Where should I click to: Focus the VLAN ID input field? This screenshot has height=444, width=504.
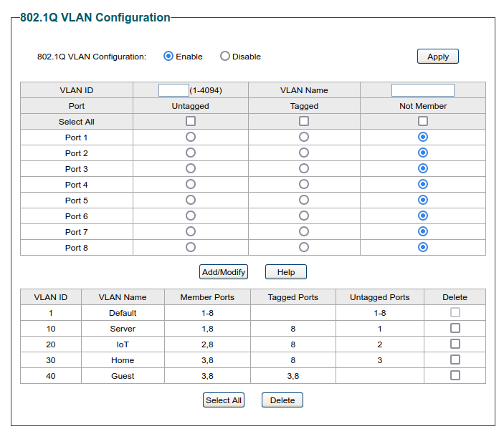(x=173, y=90)
